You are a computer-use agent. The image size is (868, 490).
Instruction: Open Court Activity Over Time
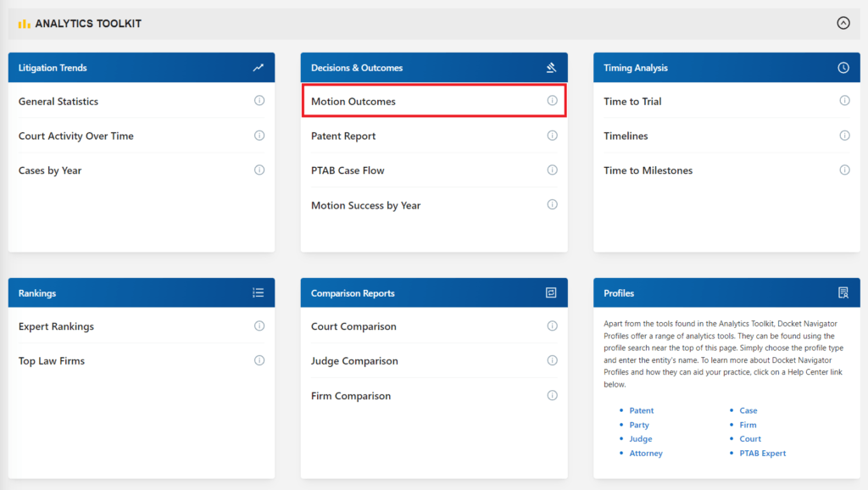[75, 136]
